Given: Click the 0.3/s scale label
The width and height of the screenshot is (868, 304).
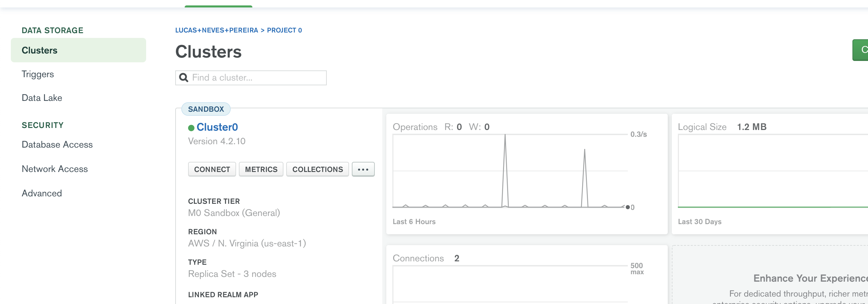Looking at the screenshot, I should [639, 134].
